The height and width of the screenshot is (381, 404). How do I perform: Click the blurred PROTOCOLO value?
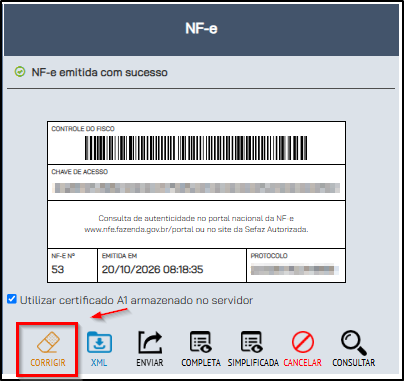295,269
